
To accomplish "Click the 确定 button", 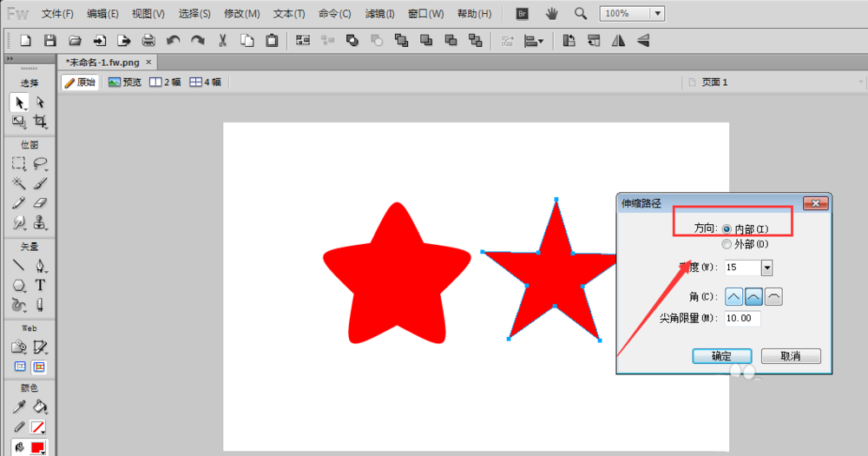I will click(720, 356).
